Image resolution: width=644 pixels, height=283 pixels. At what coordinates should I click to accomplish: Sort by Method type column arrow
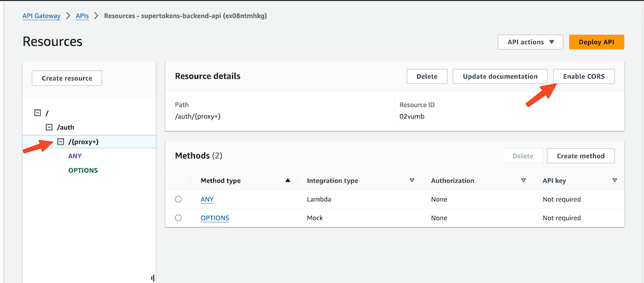pos(288,181)
